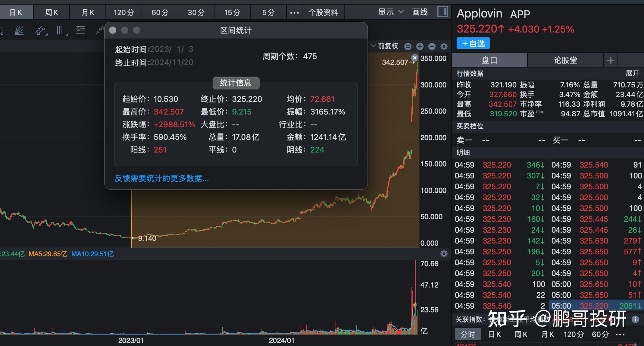Zoom out chart with the minus circle icon
The width and height of the screenshot is (644, 346).
pos(432,46)
